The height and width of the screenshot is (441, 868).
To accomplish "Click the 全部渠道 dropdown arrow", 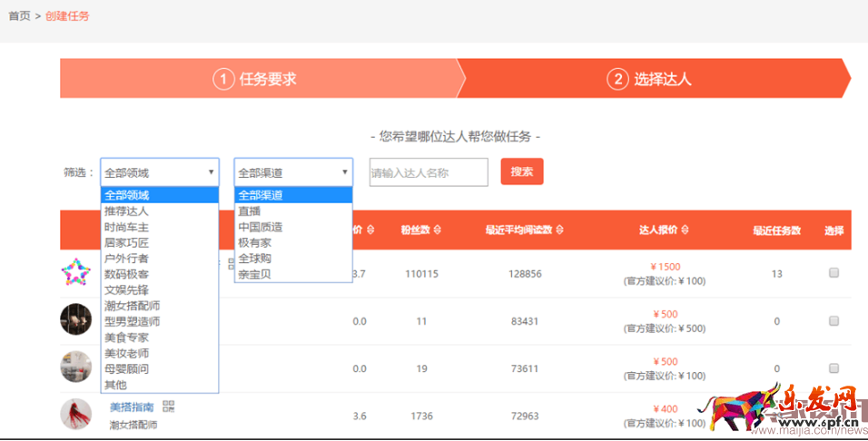I will (x=345, y=171).
